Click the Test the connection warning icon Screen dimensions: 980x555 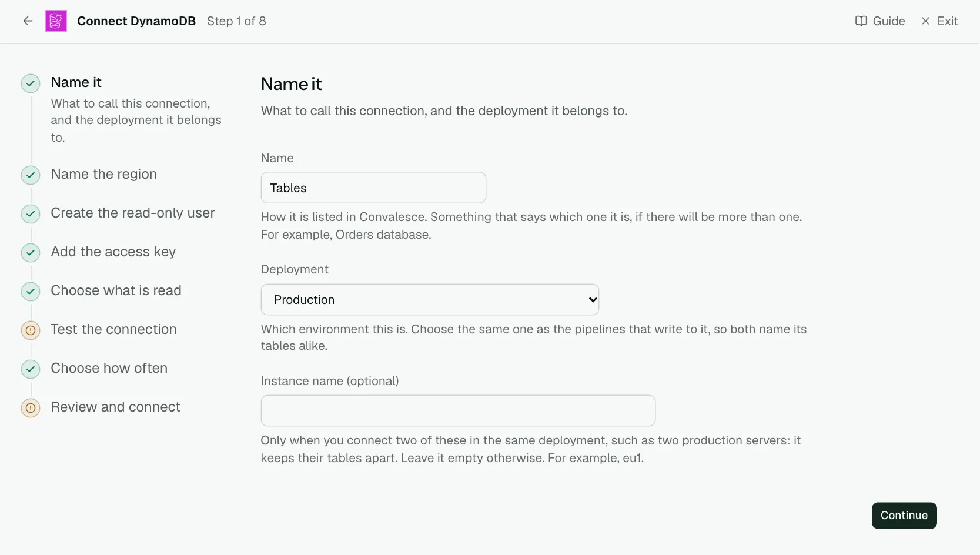[x=31, y=330]
